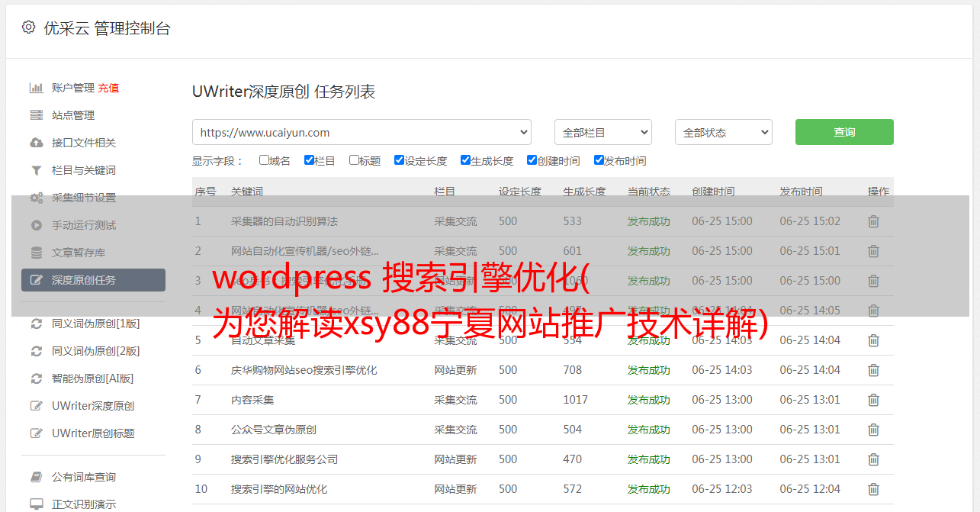Click the UWriter原创标题 edit icon

click(x=36, y=433)
